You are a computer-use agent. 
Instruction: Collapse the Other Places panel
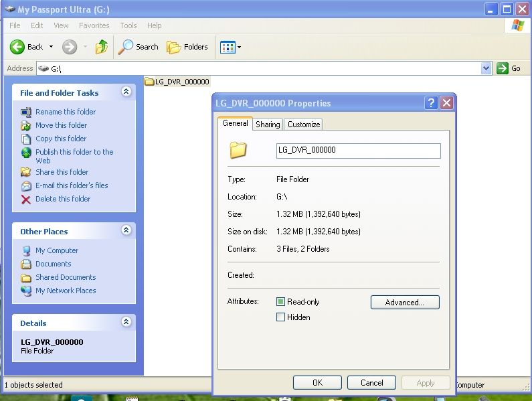tap(126, 230)
